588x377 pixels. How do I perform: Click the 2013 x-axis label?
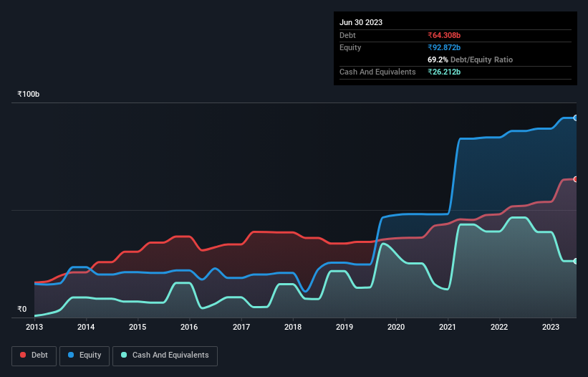(34, 327)
